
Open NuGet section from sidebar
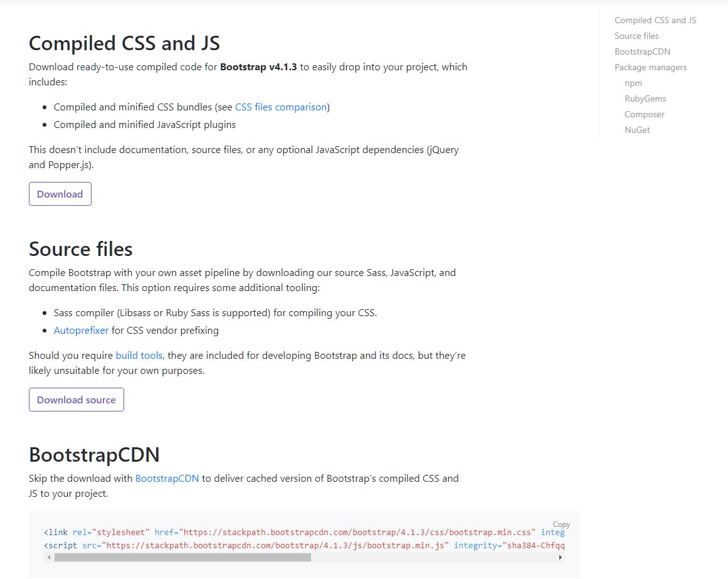637,130
